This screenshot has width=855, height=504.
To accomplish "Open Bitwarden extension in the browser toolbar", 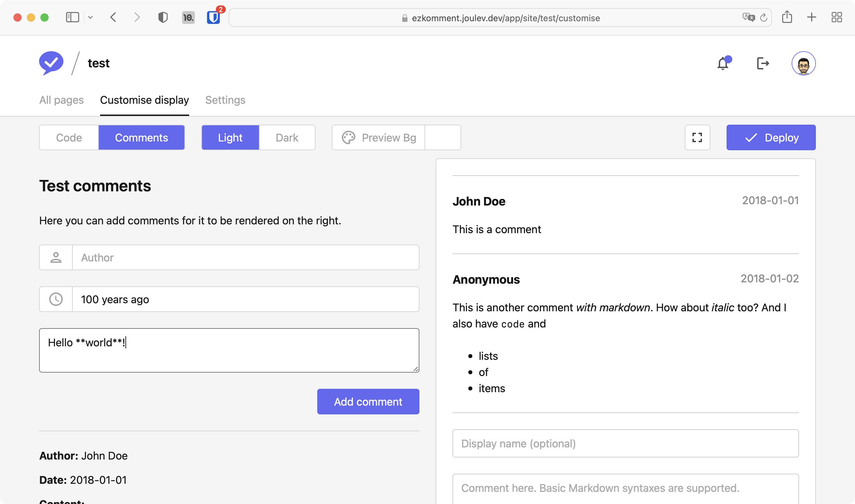I will [x=213, y=18].
